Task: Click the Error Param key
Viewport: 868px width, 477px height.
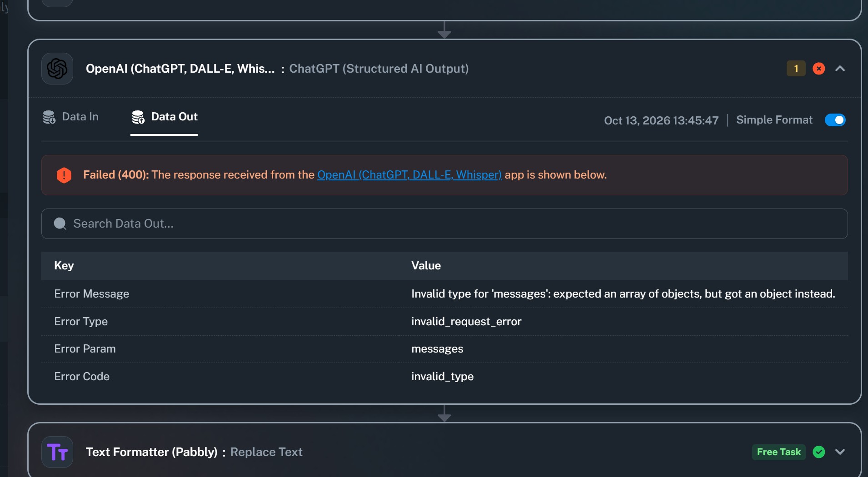Action: (x=85, y=349)
